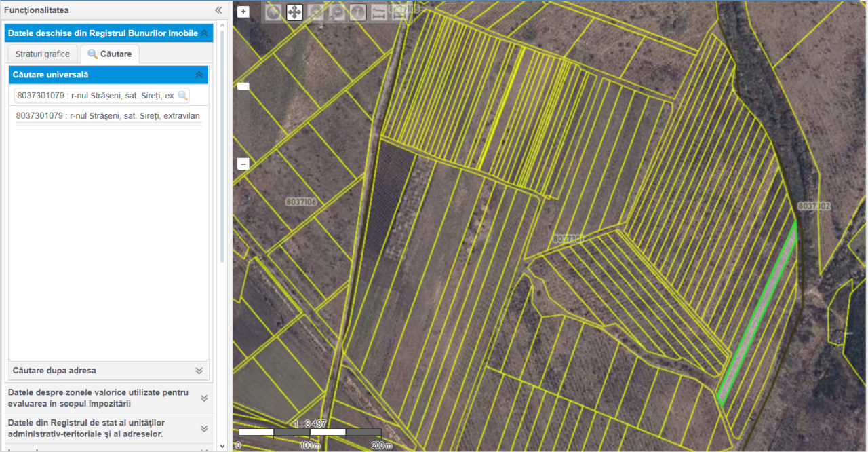Image resolution: width=868 pixels, height=452 pixels.
Task: Click the zoom-to-full-extent globe tool
Action: click(x=273, y=12)
